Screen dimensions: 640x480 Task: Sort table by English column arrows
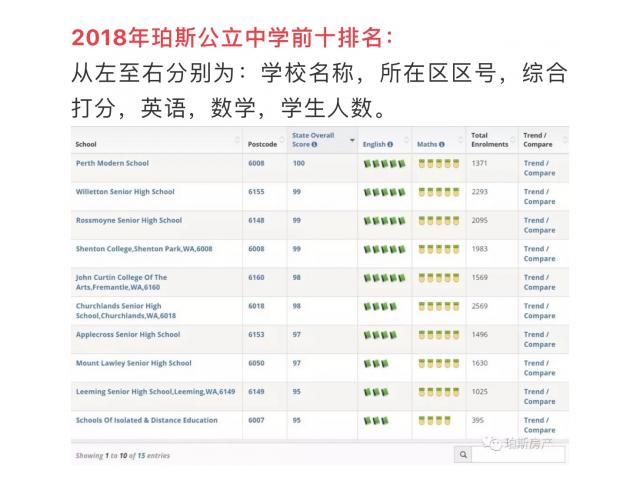[406, 140]
